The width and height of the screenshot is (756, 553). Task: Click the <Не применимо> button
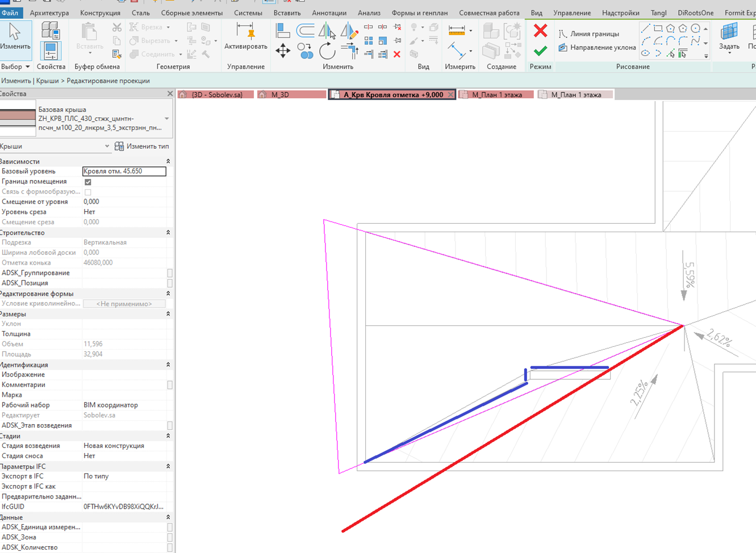pos(124,304)
